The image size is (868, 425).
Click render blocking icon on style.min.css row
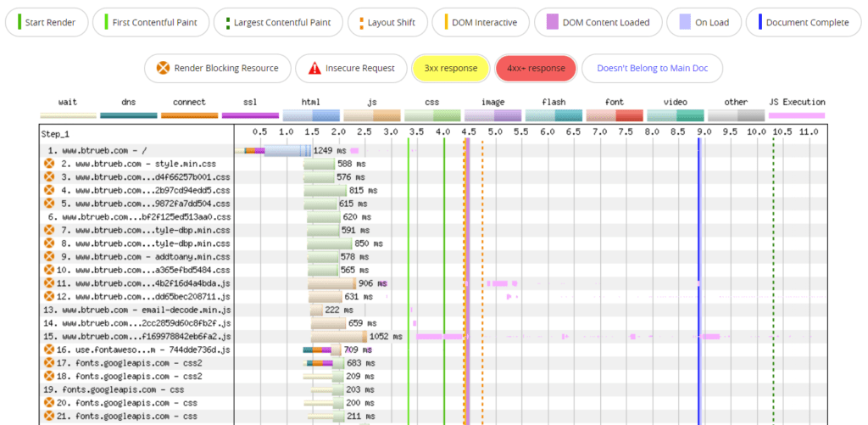(x=49, y=164)
